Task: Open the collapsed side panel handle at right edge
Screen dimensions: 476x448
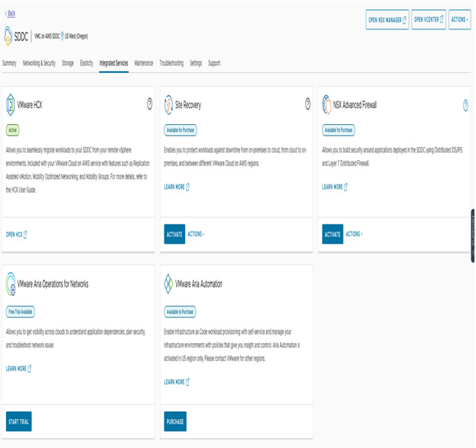Action: point(473,236)
